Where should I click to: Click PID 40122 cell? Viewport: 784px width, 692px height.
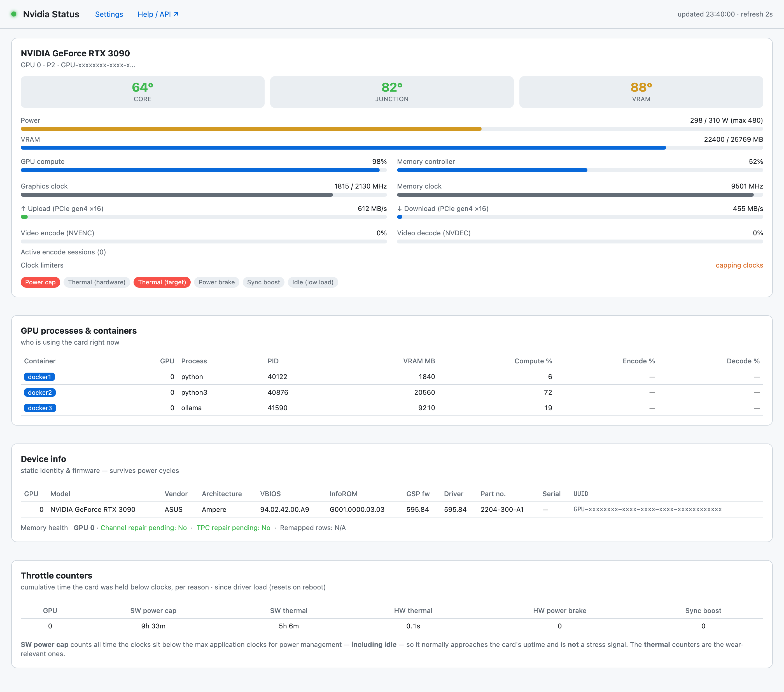pos(277,377)
